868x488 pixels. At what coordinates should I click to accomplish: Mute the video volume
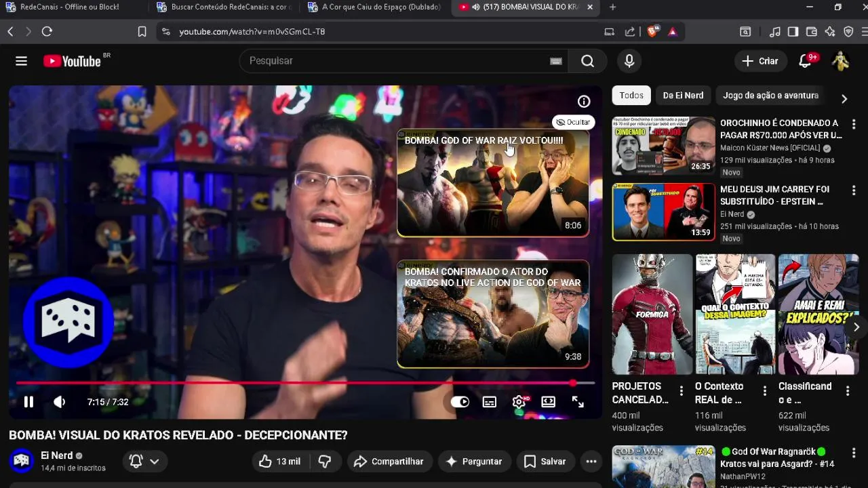coord(59,402)
